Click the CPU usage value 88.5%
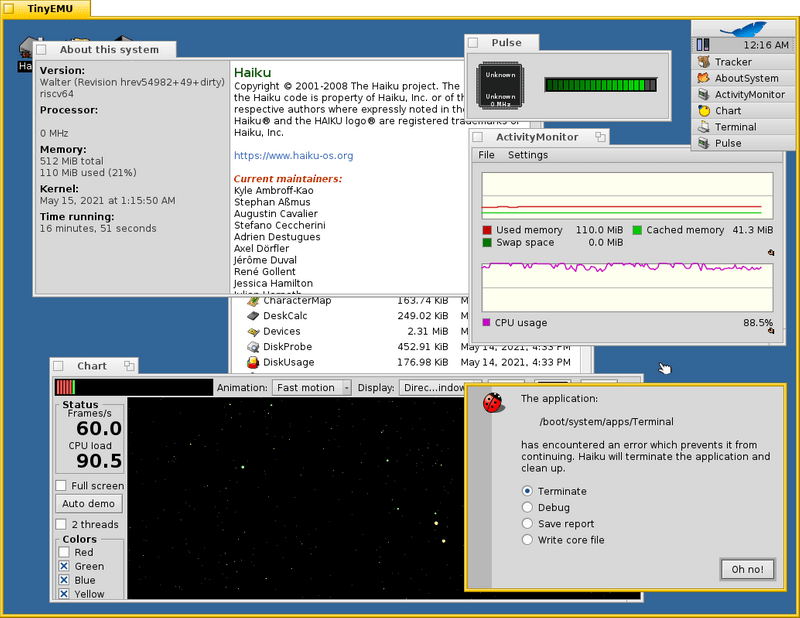This screenshot has width=800, height=618. (x=758, y=323)
